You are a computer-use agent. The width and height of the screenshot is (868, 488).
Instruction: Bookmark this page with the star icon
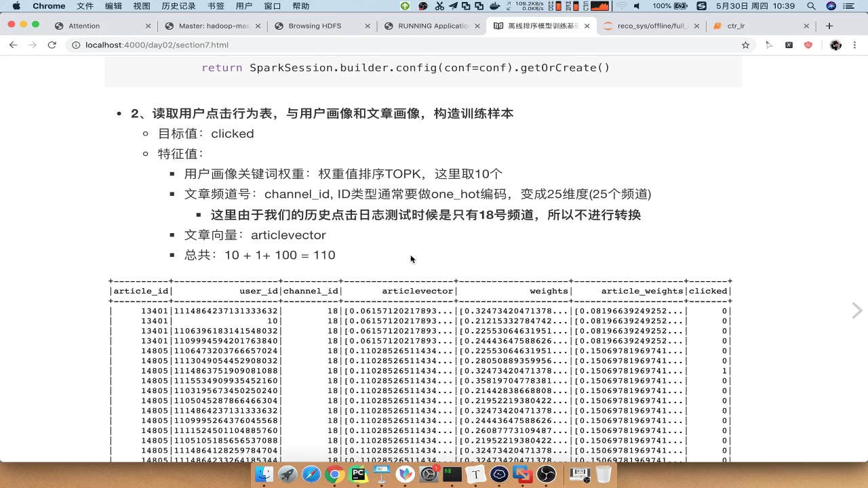[x=745, y=45]
